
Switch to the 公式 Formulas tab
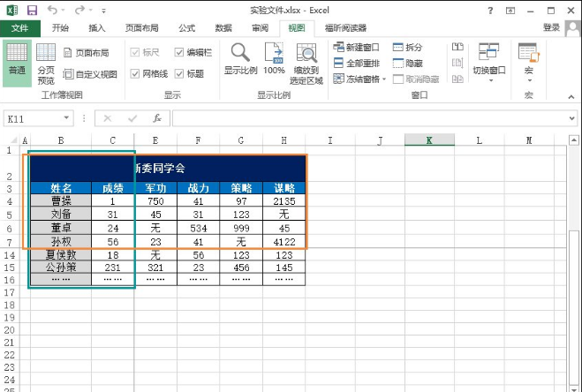186,28
